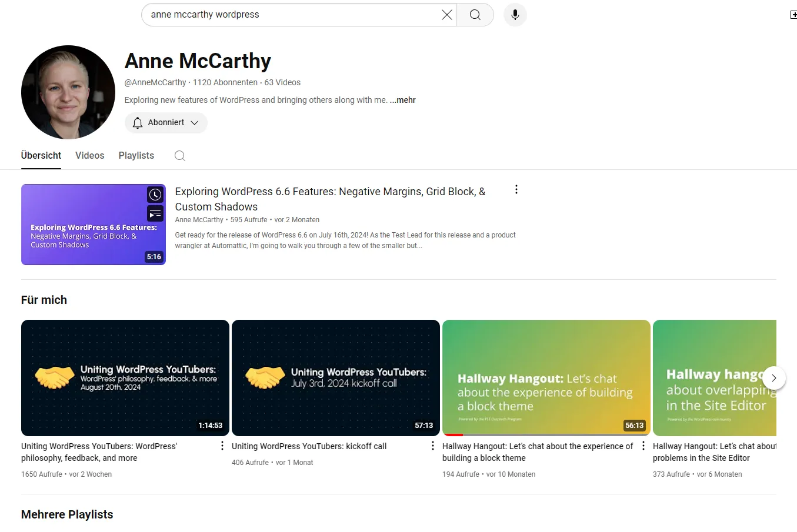This screenshot has height=532, width=797.
Task: Click the vor 2 Monaten upload date
Action: [297, 220]
